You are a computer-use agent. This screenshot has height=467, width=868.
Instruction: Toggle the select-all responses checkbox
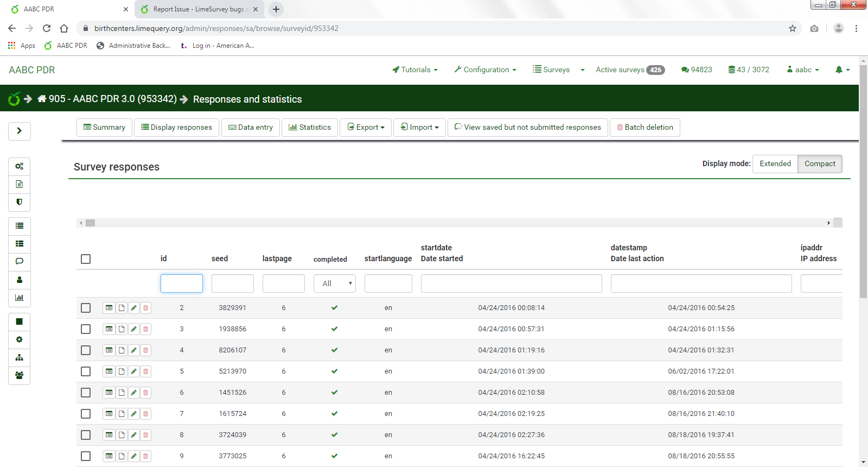point(86,259)
